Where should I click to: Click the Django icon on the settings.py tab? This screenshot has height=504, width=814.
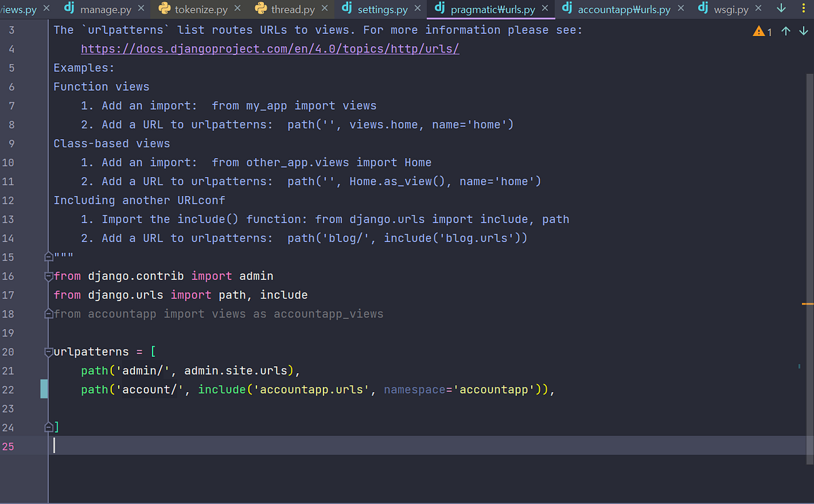346,9
